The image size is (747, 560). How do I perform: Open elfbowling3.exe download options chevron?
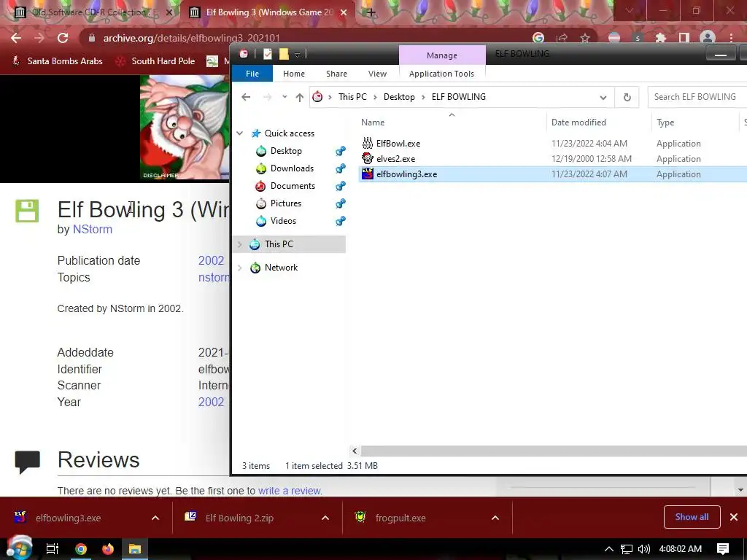155,518
